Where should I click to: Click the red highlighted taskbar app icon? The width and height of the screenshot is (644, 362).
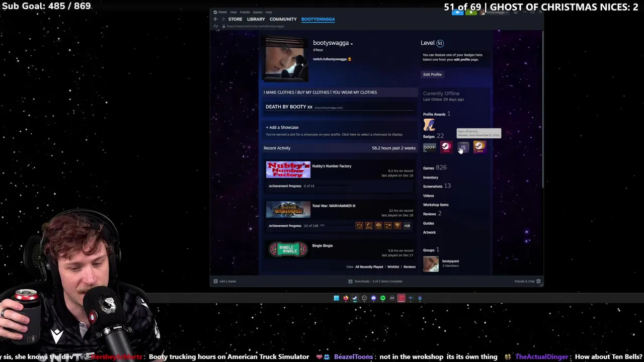tap(401, 298)
